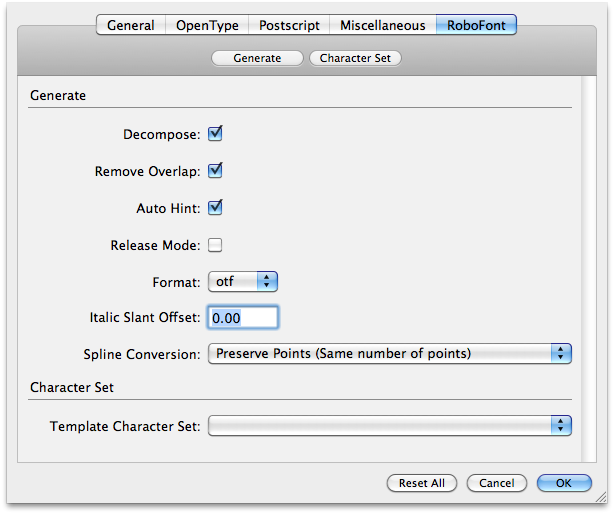Enable the Release Mode checkbox
This screenshot has height=514, width=614.
pos(215,245)
